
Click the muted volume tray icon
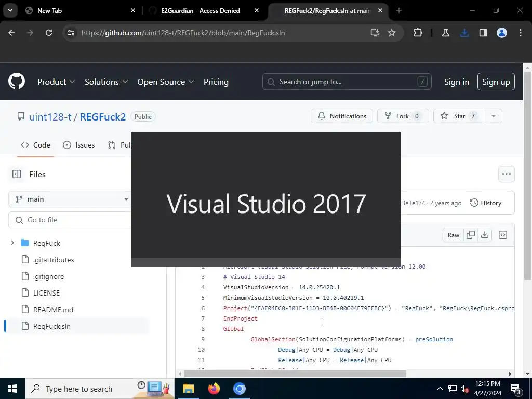point(465,389)
